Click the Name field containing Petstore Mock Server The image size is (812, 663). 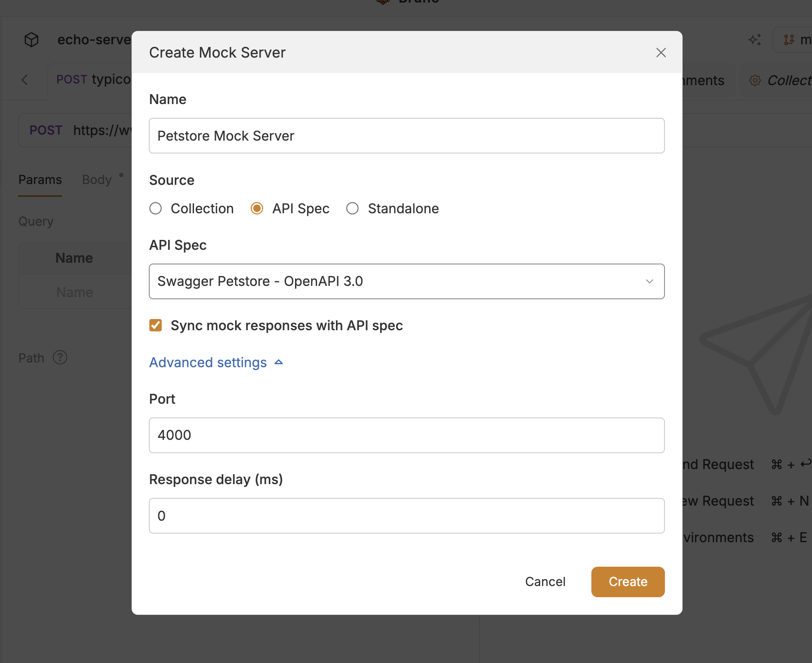coord(406,136)
